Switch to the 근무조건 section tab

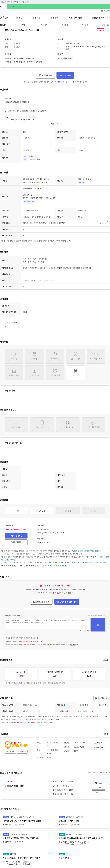coord(24,25)
